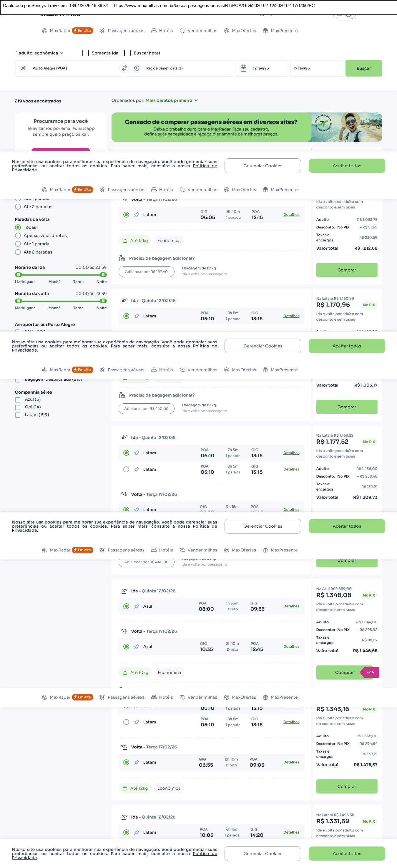Click plane icon beside Latam 10:05 outbound flight
Image resolution: width=397 pixels, height=868 pixels.
[x=137, y=833]
